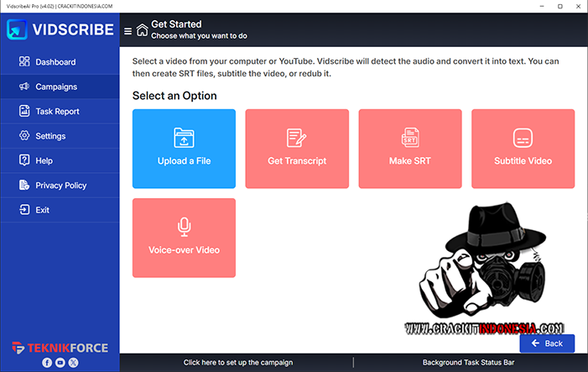The image size is (588, 372).
Task: Click the 'Get Started' heading text
Action: tap(176, 24)
